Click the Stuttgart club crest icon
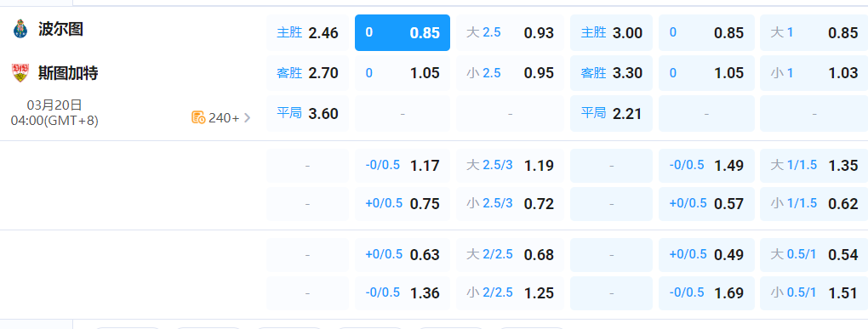This screenshot has width=868, height=329. 20,72
